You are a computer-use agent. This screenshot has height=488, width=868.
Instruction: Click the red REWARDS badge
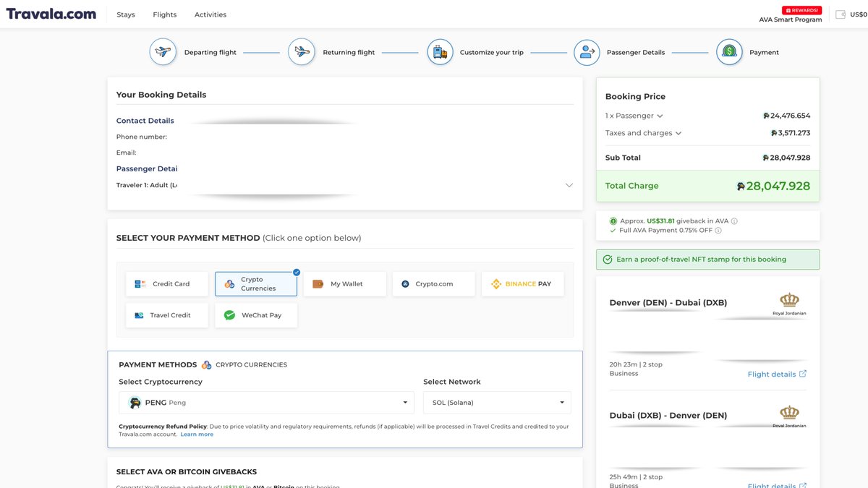pyautogui.click(x=802, y=10)
